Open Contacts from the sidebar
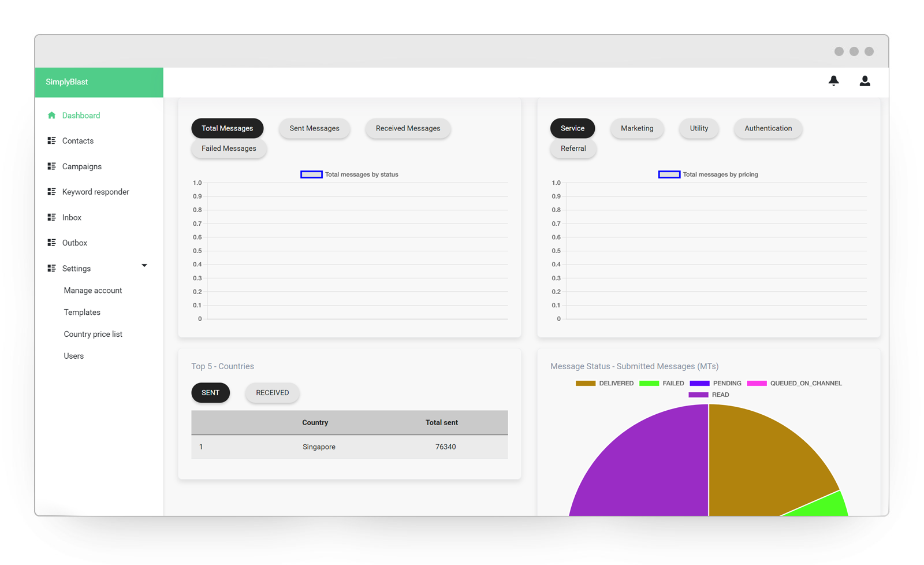The height and width of the screenshot is (565, 924). (78, 141)
